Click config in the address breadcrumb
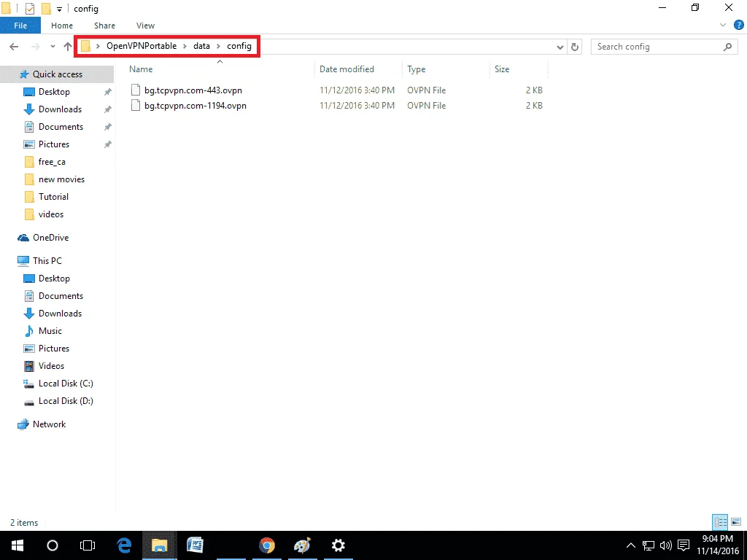 (239, 46)
